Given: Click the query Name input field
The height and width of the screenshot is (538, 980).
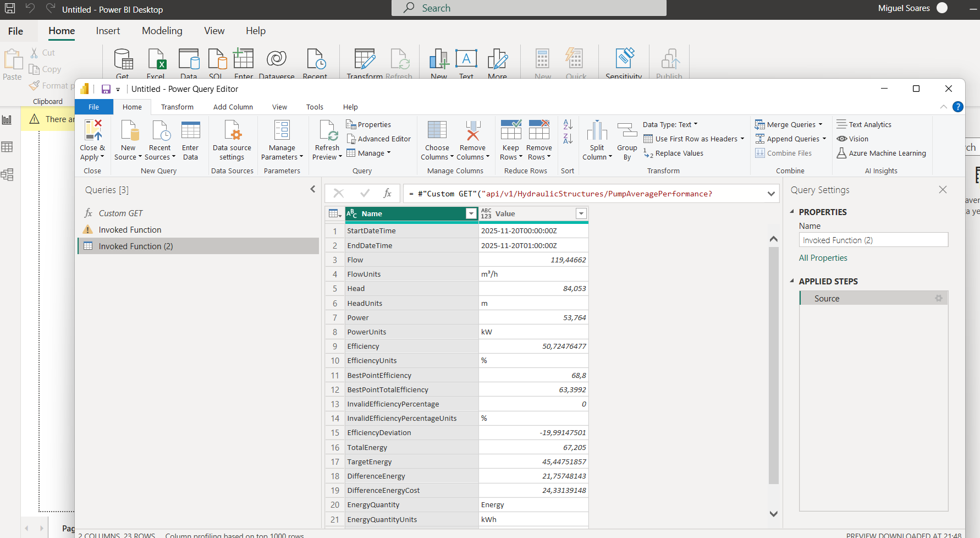Looking at the screenshot, I should tap(873, 240).
